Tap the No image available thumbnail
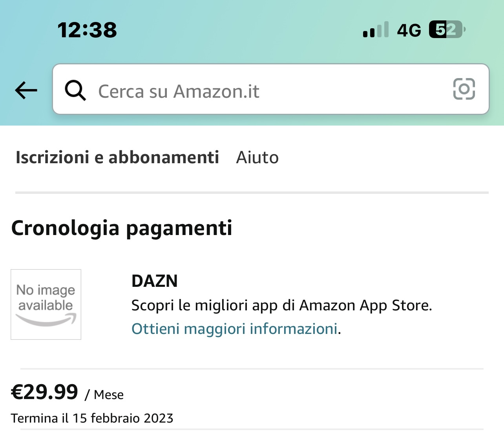 tap(46, 304)
